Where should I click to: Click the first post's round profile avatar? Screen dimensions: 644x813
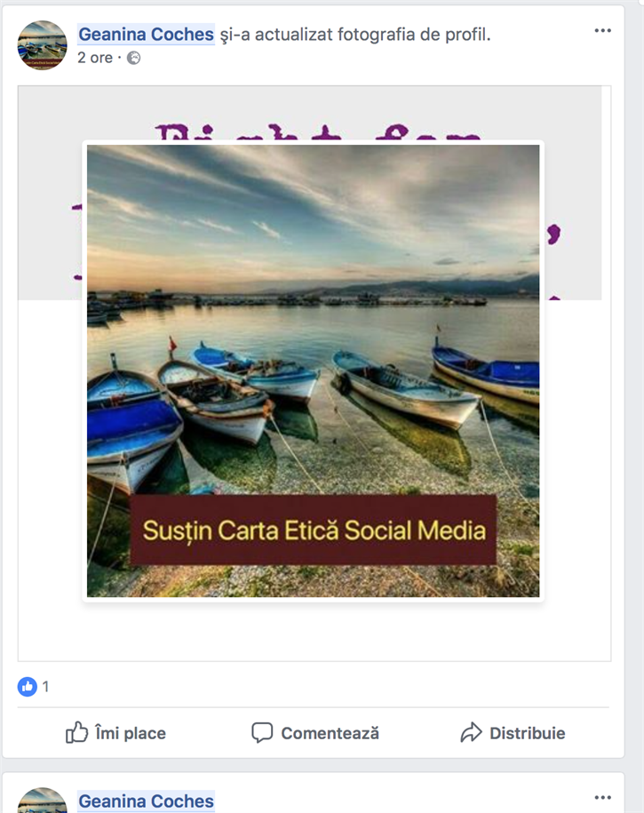43,45
